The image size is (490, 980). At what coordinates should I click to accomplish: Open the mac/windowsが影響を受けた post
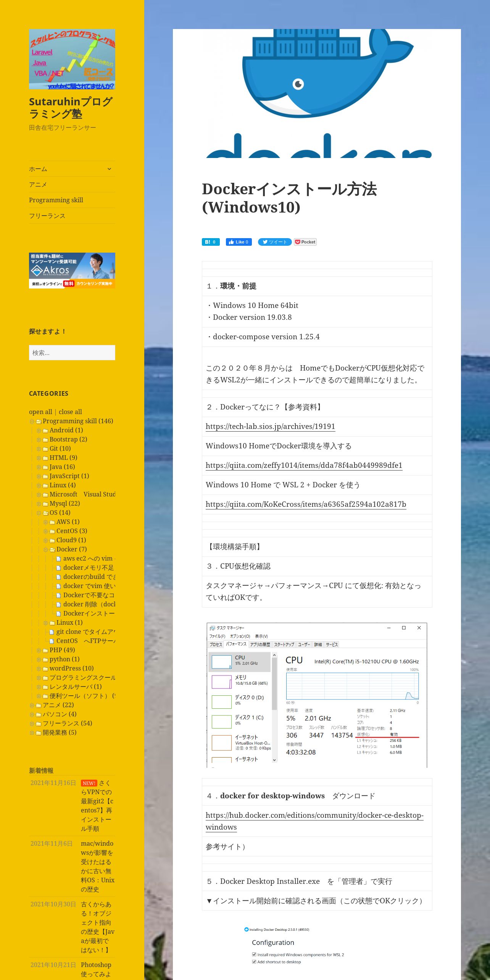(98, 866)
